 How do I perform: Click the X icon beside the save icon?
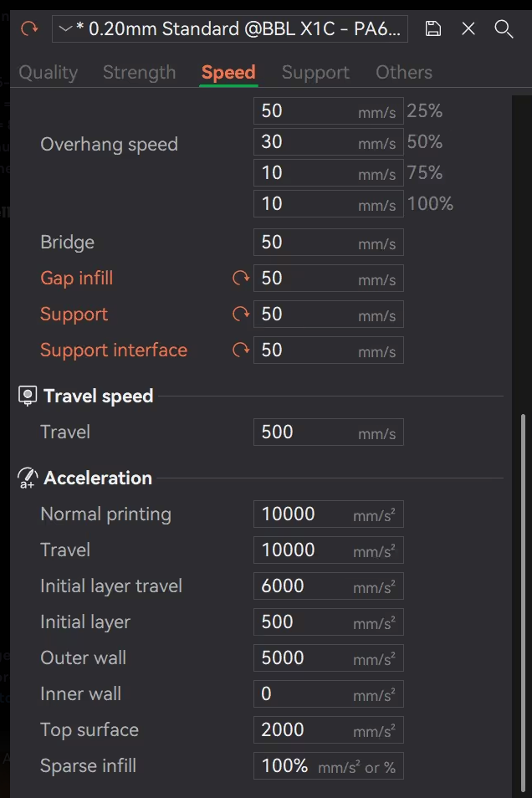pos(468,28)
